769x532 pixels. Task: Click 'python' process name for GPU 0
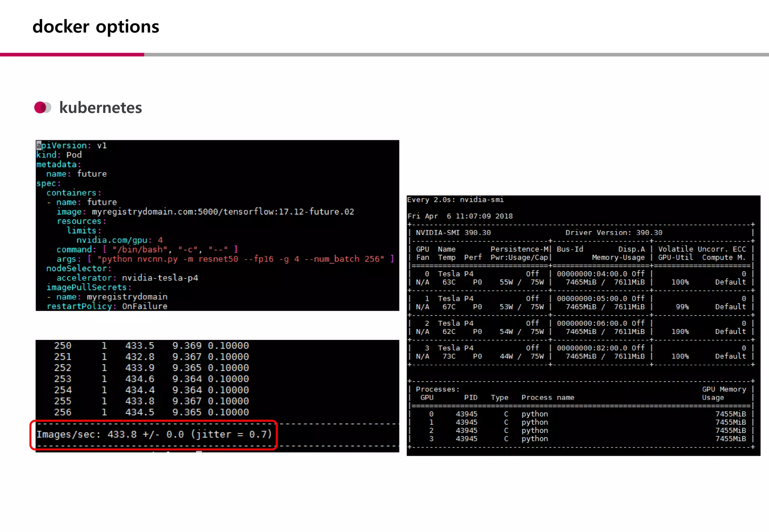click(535, 414)
